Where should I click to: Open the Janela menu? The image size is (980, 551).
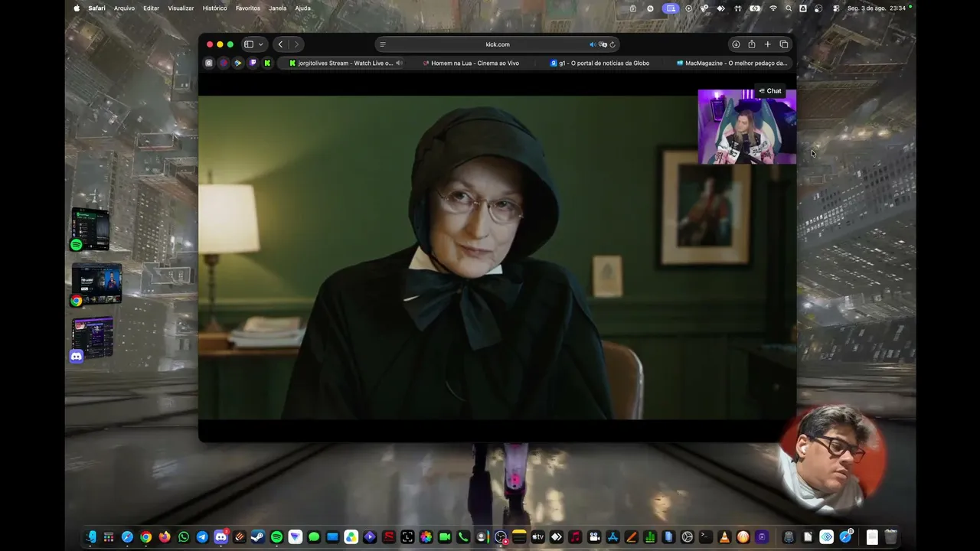pos(278,8)
